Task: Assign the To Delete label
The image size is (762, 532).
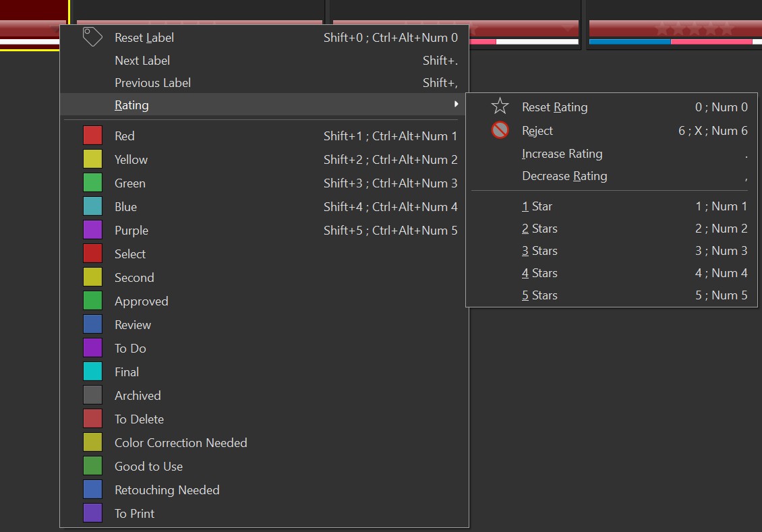Action: point(264,419)
